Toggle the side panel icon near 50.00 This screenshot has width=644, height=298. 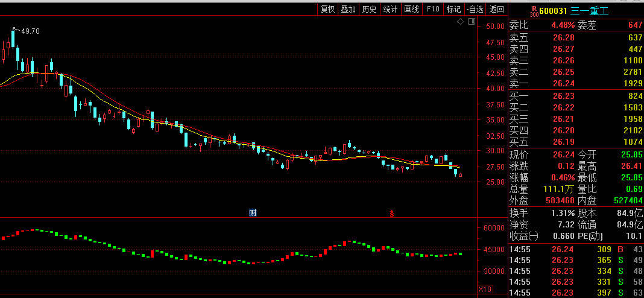coord(470,22)
